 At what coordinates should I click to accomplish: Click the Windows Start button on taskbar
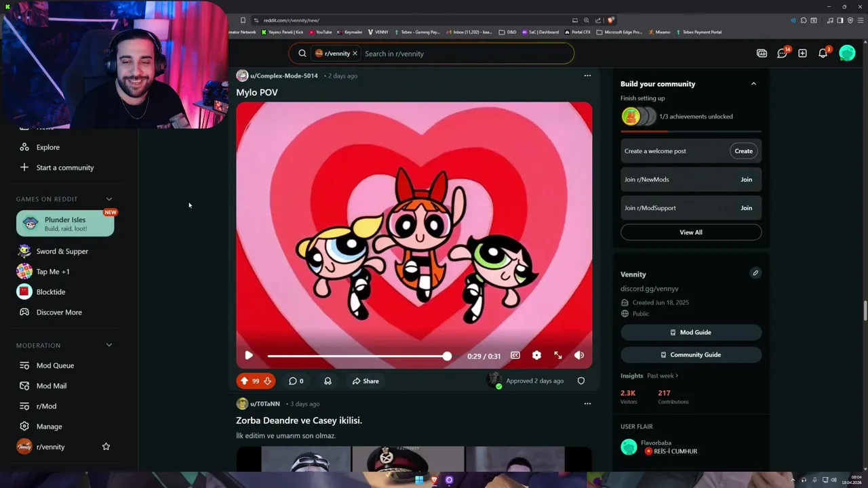click(x=419, y=480)
